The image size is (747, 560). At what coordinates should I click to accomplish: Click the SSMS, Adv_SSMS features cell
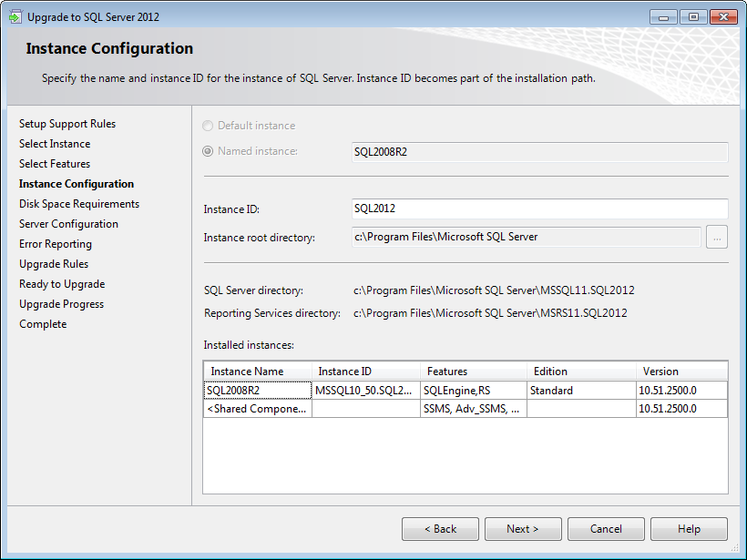point(474,409)
